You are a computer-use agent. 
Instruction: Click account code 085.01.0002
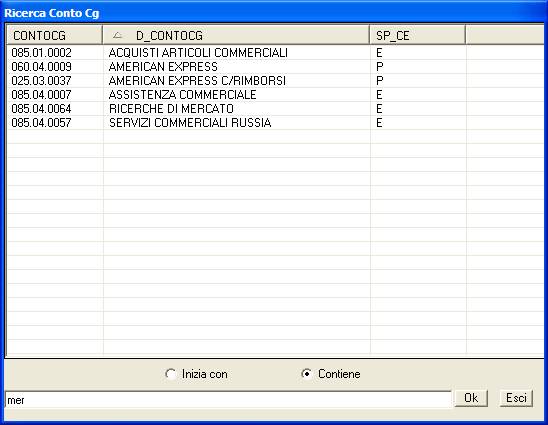[x=41, y=53]
